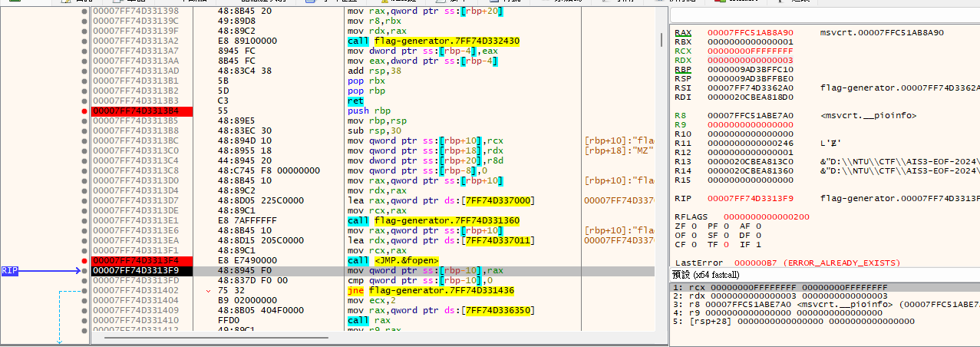Select the RBP register value 0000009AD3BFFC10
Image resolution: width=980 pixels, height=347 pixels.
[x=751, y=69]
